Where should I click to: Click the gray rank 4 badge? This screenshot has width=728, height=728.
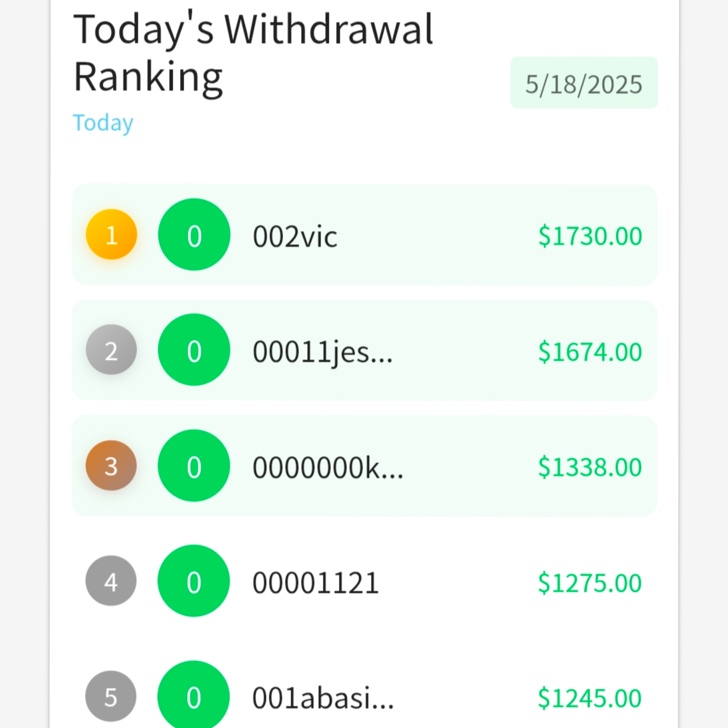[111, 581]
